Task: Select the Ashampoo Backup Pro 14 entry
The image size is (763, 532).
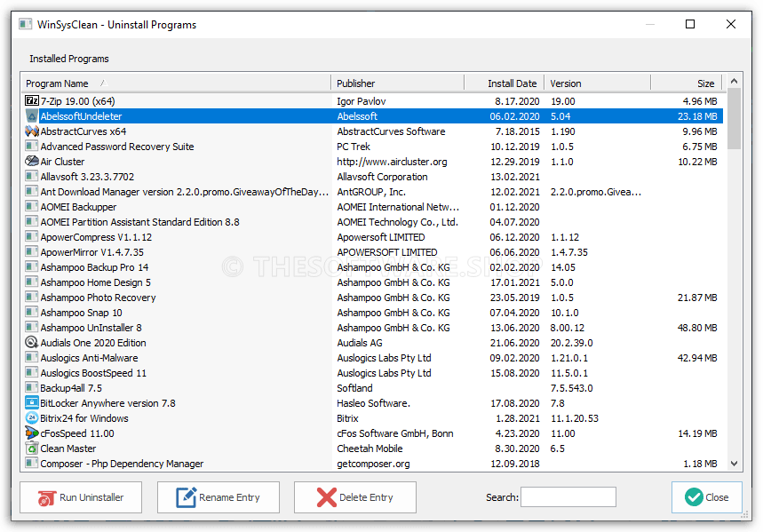Action: tap(374, 266)
